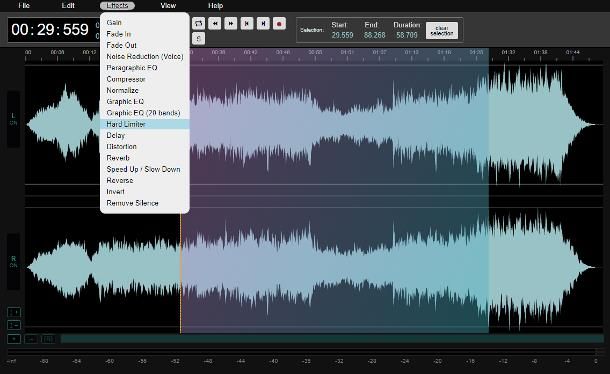
Task: Toggle the left channel L ON
Action: [x=14, y=119]
